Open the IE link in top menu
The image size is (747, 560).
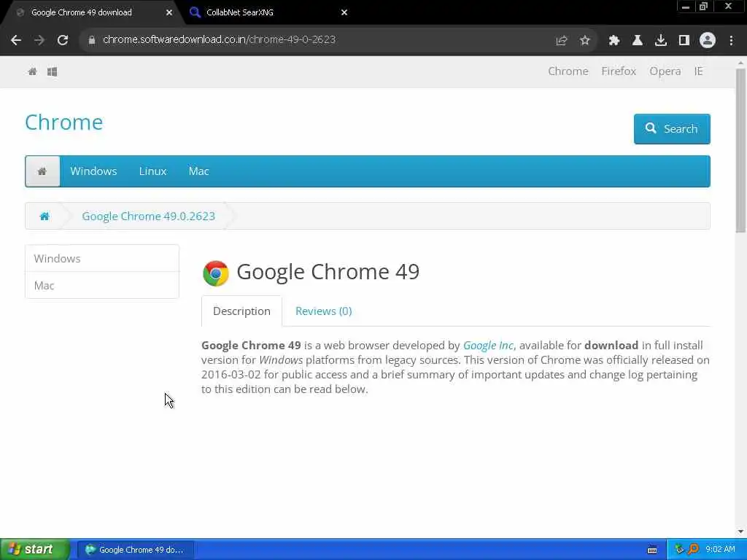pyautogui.click(x=698, y=71)
